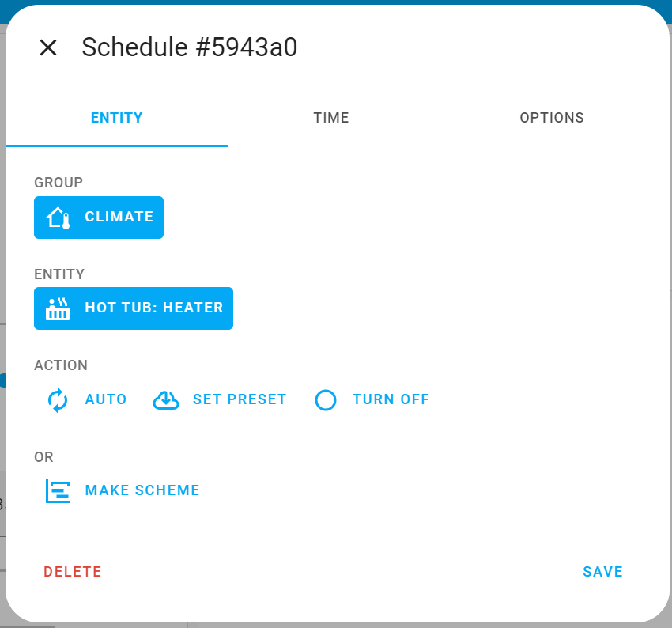Screen dimensions: 672x628
Task: Select the Hot Tub: Heater entity
Action: point(133,308)
